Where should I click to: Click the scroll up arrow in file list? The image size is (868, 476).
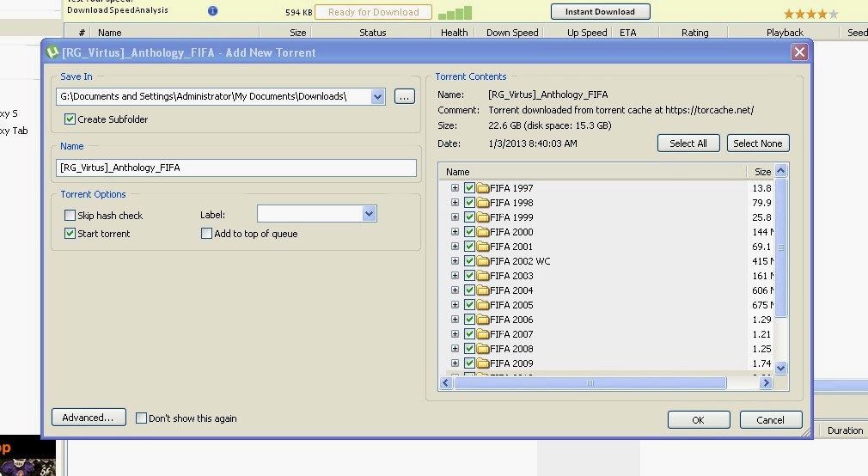[x=781, y=170]
